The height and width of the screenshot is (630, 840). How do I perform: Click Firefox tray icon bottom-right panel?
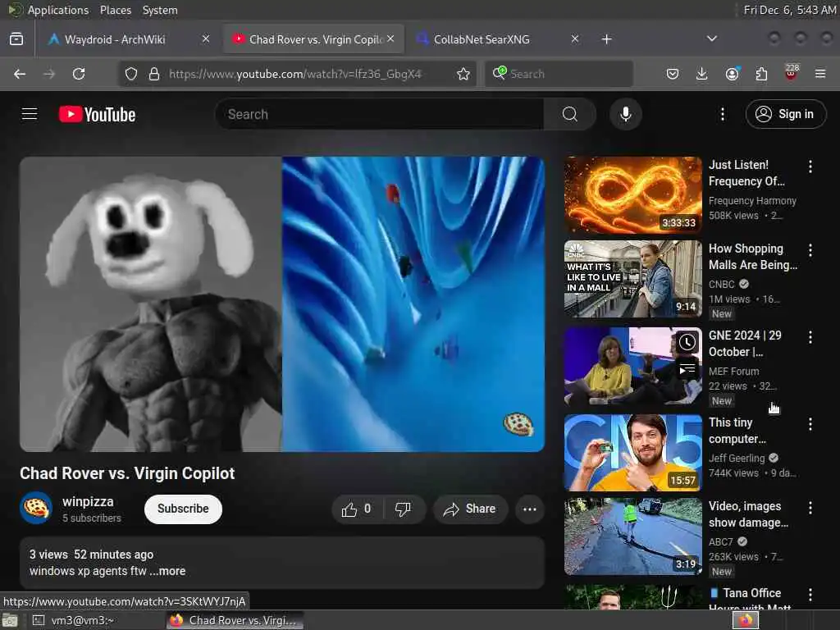(746, 620)
